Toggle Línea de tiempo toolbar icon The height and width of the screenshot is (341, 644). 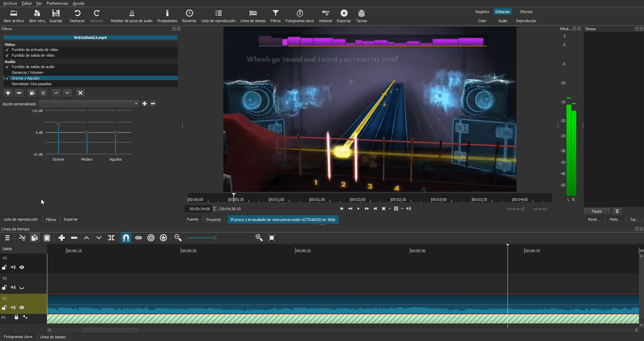(x=253, y=16)
